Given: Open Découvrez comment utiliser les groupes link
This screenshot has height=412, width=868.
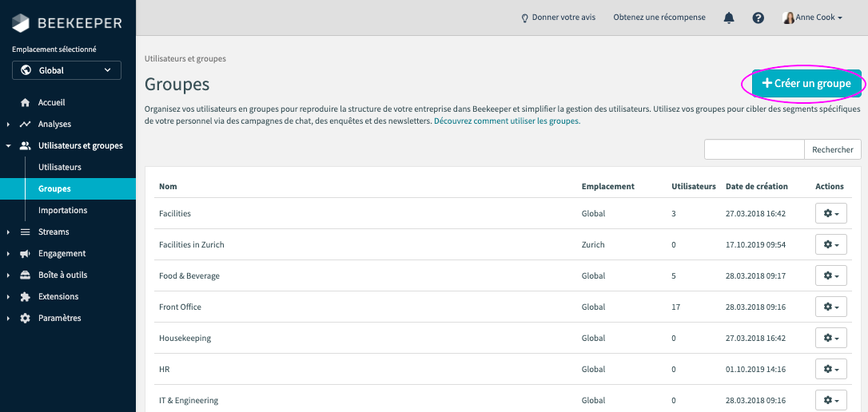Looking at the screenshot, I should tap(507, 121).
